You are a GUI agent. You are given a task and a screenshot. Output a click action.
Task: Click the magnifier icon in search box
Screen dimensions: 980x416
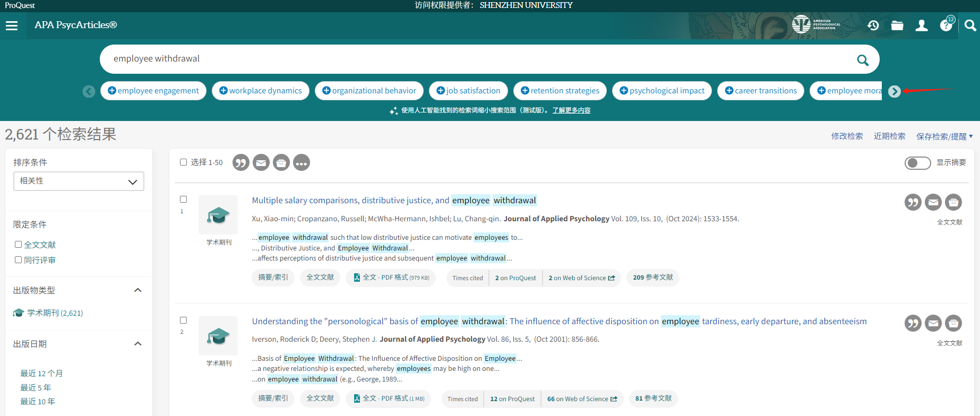(863, 60)
